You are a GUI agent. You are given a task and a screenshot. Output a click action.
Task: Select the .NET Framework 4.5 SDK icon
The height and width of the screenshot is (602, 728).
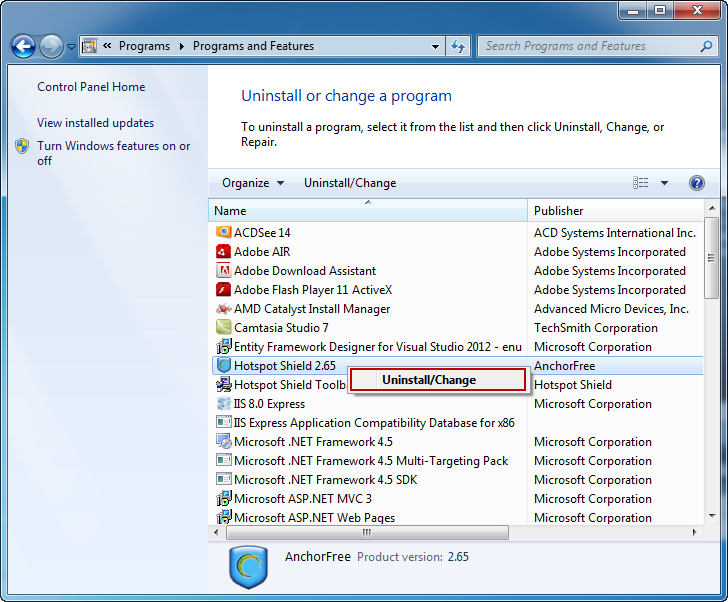click(x=223, y=479)
